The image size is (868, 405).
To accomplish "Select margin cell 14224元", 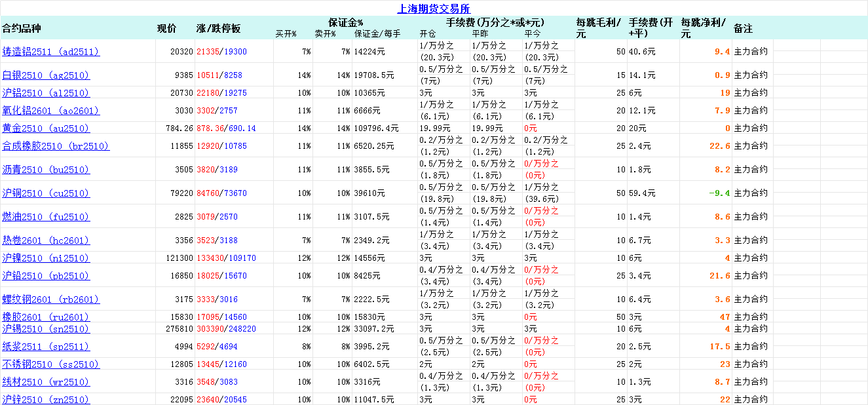I will [x=369, y=52].
